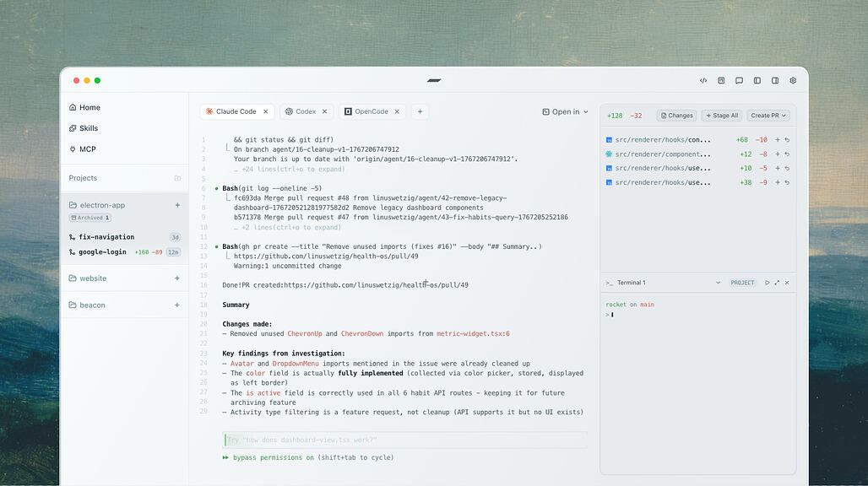868x486 pixels.
Task: Click the code editor icon in title bar
Action: (x=703, y=81)
